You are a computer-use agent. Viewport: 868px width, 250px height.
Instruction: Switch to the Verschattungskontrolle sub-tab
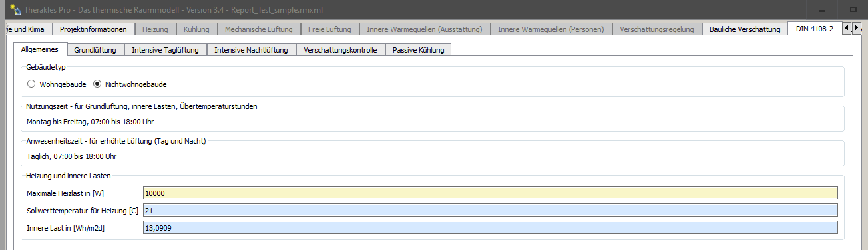pyautogui.click(x=340, y=50)
